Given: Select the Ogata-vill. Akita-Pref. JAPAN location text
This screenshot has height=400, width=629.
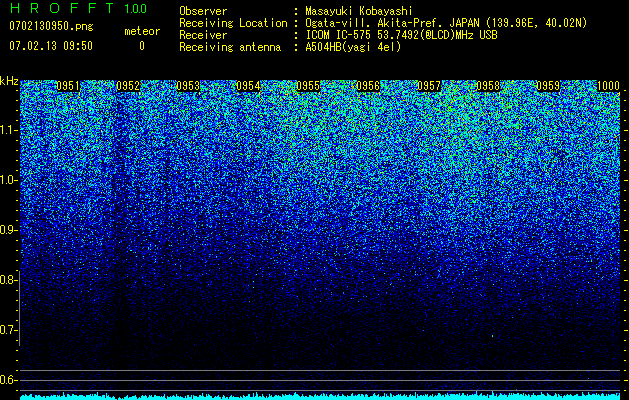Looking at the screenshot, I should [x=446, y=23].
